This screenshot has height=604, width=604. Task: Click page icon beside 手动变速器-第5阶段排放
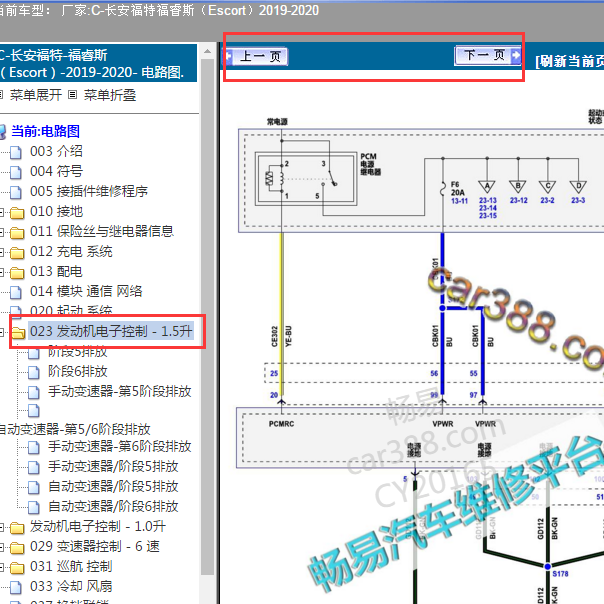click(34, 393)
